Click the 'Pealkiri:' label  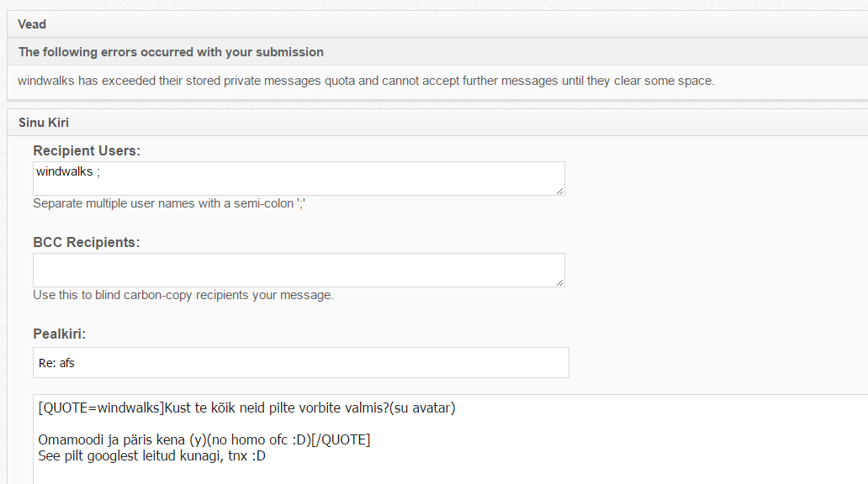click(60, 334)
